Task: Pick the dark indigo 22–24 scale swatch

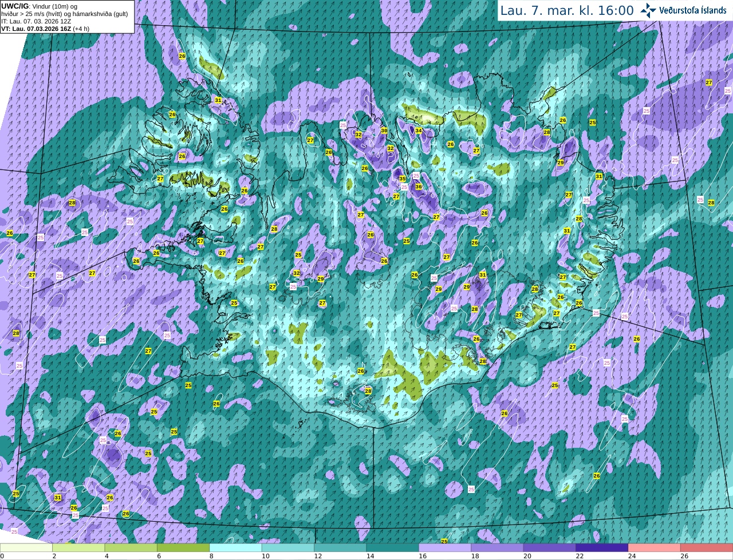Action: coord(602,548)
